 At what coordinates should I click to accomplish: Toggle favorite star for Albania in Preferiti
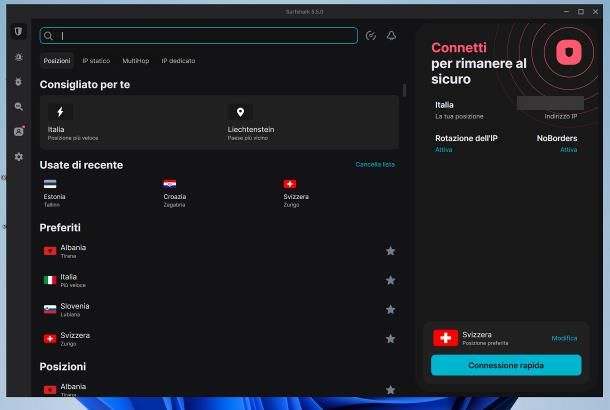(391, 251)
